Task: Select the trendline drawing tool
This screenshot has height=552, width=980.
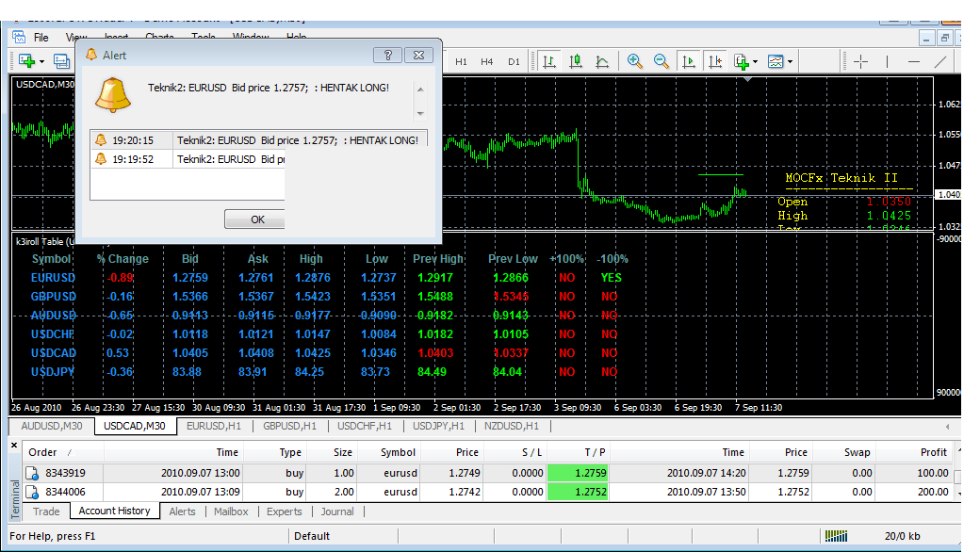Action: (940, 61)
